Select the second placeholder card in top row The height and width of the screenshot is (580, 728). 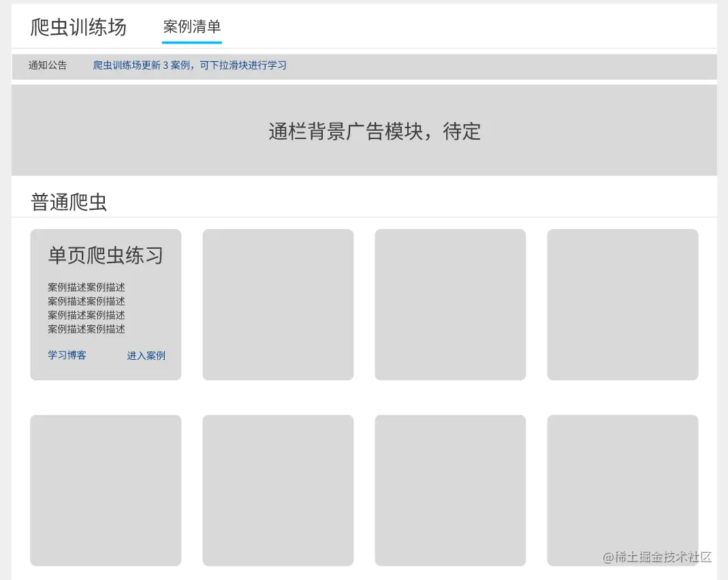tap(278, 304)
